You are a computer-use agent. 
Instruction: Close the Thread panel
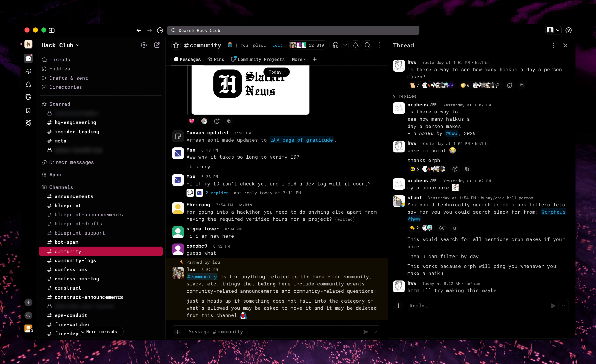pos(565,45)
